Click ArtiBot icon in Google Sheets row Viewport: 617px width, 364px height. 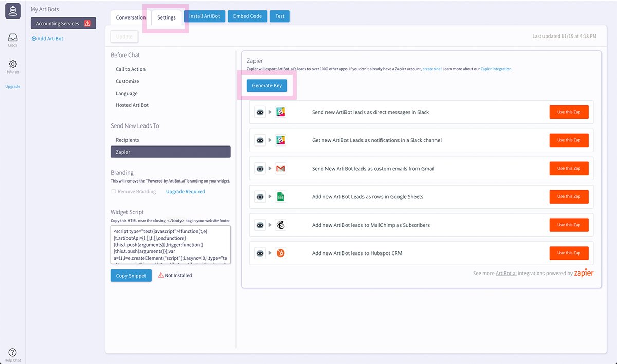click(260, 197)
